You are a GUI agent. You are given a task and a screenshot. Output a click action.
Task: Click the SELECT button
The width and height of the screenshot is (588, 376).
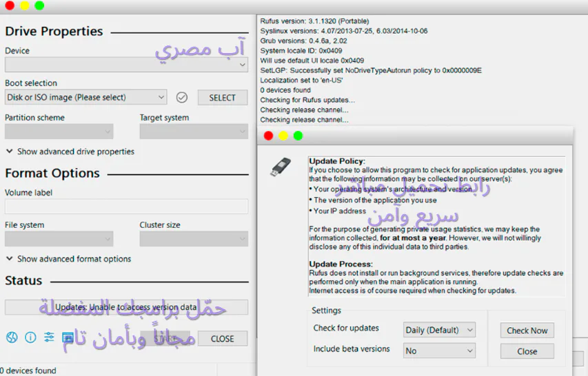(x=223, y=98)
